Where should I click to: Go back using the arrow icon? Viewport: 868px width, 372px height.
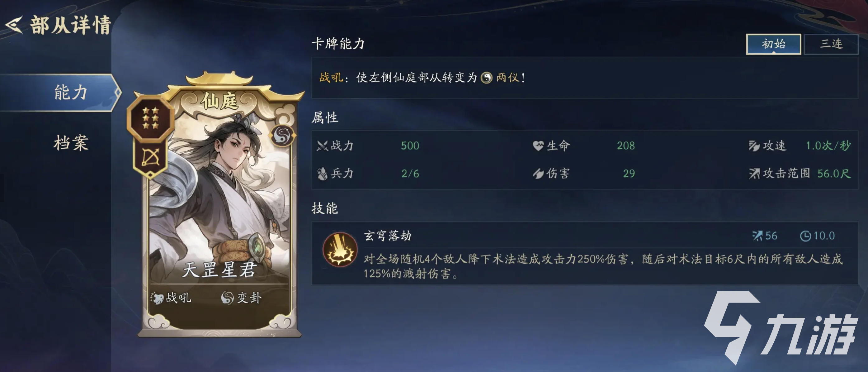click(14, 25)
